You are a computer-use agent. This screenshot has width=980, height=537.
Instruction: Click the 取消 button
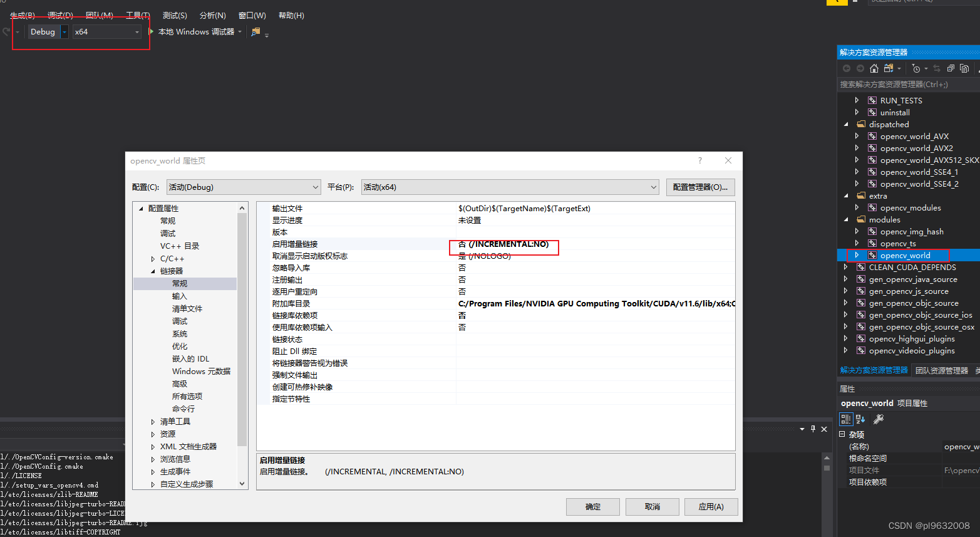click(x=652, y=506)
